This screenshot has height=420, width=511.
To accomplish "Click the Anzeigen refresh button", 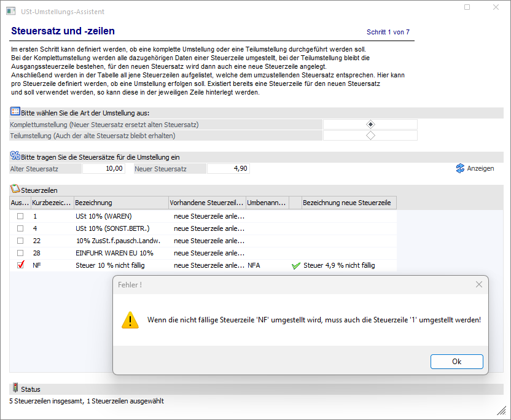I will pyautogui.click(x=475, y=168).
